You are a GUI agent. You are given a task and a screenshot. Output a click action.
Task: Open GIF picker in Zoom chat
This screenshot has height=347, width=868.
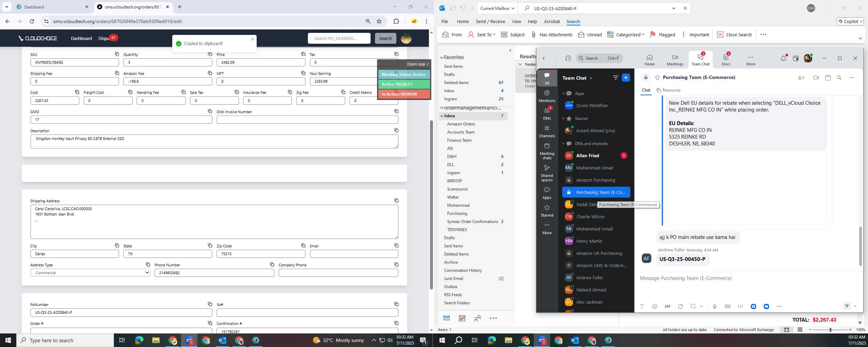(667, 306)
